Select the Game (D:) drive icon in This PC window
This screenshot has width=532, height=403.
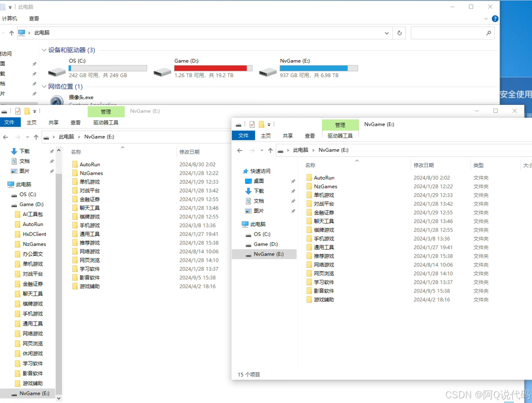click(x=162, y=71)
